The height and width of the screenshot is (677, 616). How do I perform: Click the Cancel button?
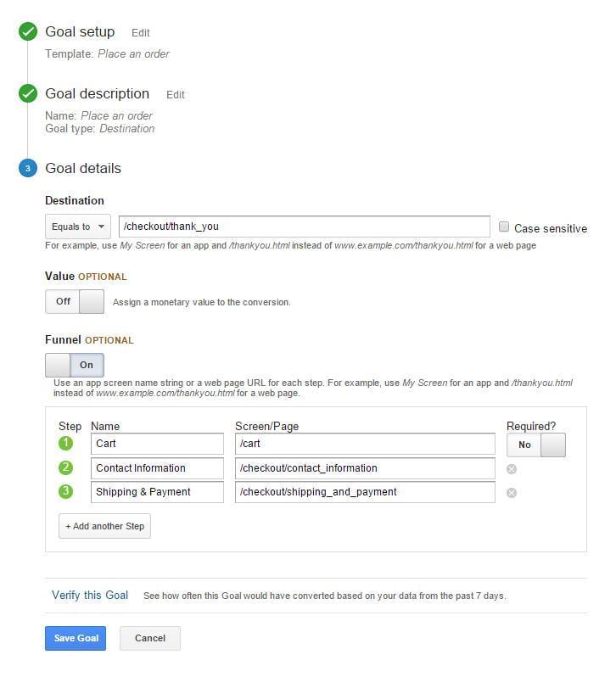[x=150, y=638]
